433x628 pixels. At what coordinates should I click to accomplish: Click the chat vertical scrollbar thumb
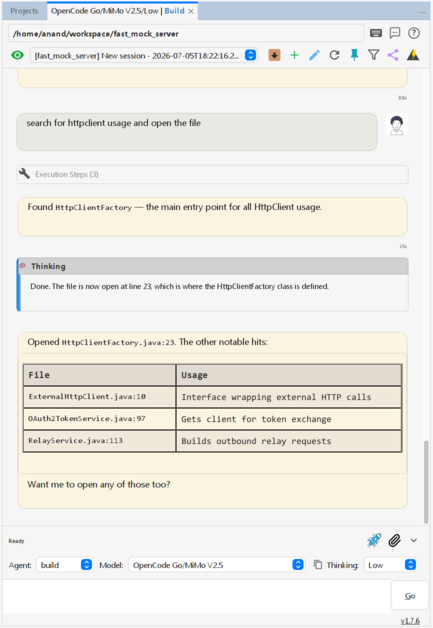click(x=426, y=481)
